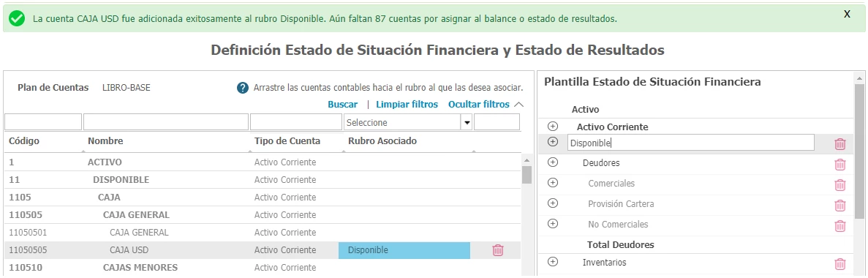Click the blue help question mark icon

tap(243, 88)
